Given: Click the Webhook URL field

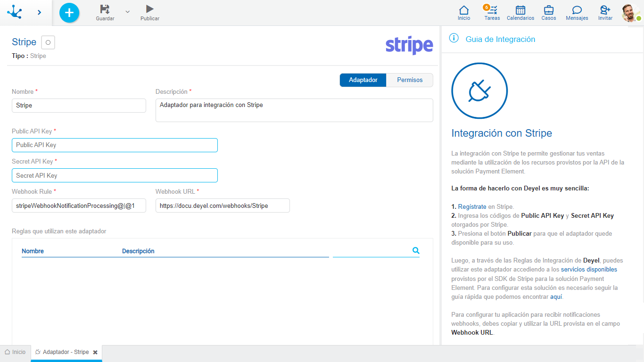Looking at the screenshot, I should coord(223,206).
